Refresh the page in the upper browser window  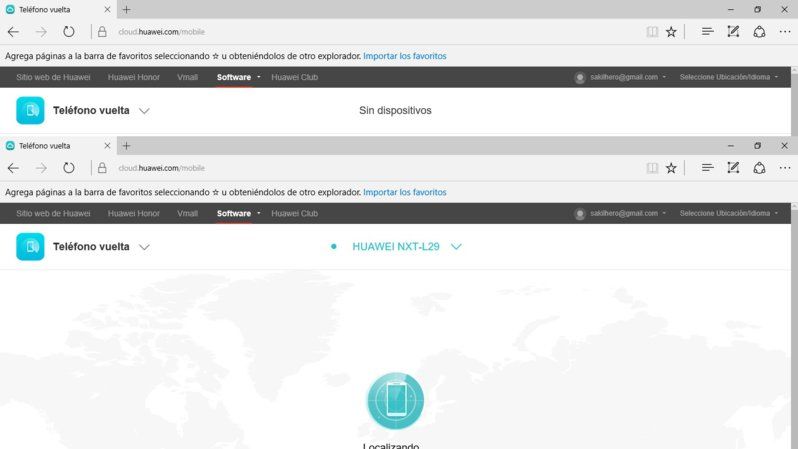tap(69, 32)
